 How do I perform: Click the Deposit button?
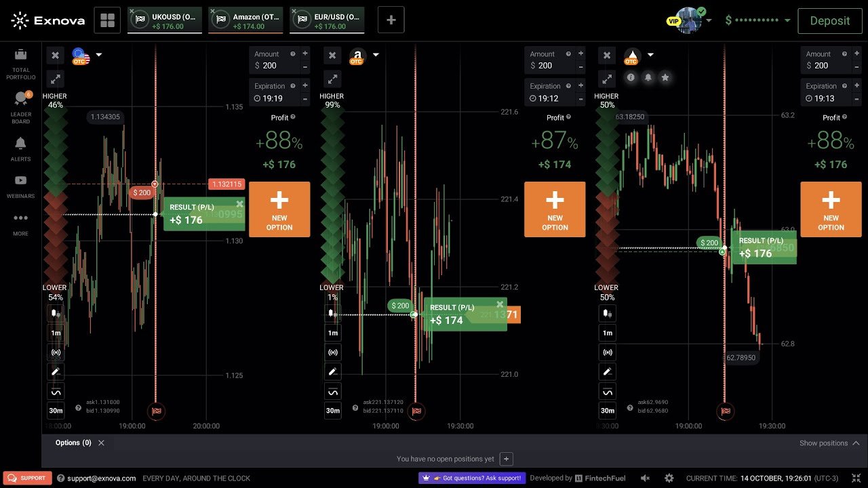coord(829,20)
